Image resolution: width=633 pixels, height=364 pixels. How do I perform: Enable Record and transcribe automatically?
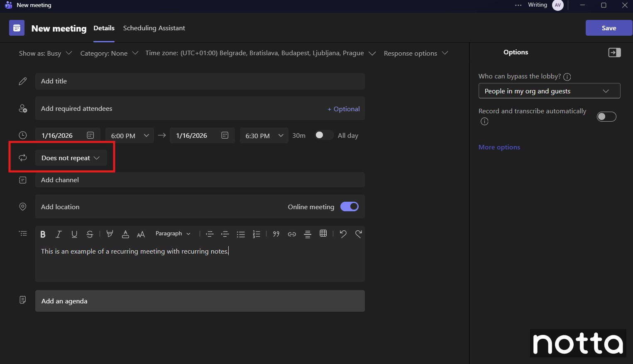[606, 117]
